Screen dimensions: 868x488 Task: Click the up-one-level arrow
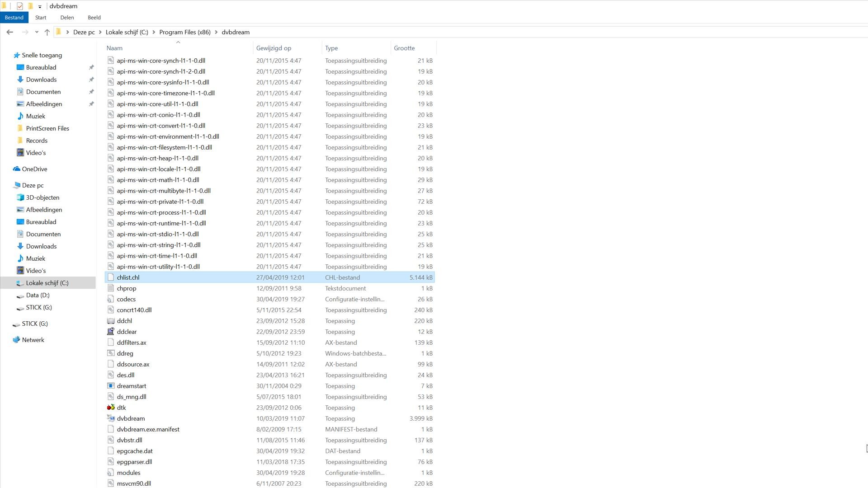tap(47, 32)
